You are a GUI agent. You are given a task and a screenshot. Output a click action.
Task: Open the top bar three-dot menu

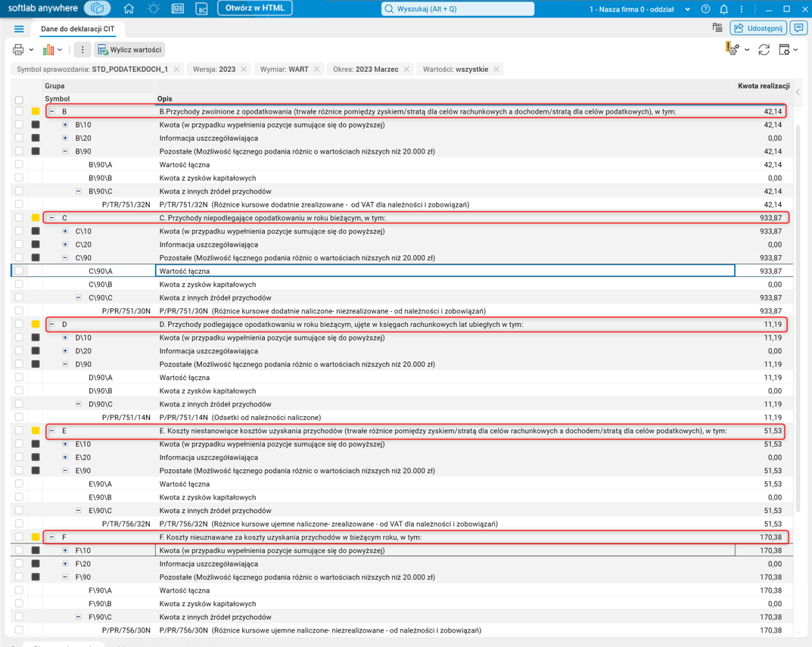point(741,9)
